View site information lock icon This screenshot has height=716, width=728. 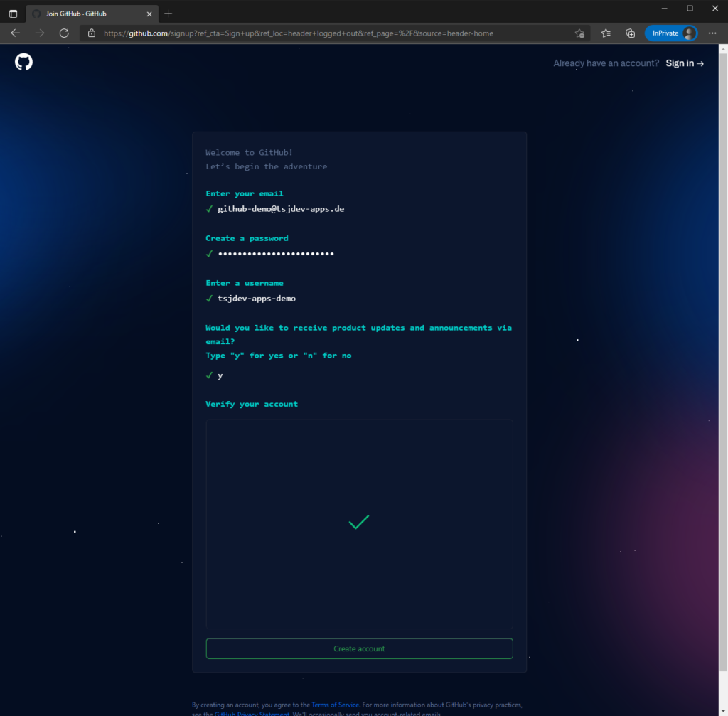coord(91,33)
